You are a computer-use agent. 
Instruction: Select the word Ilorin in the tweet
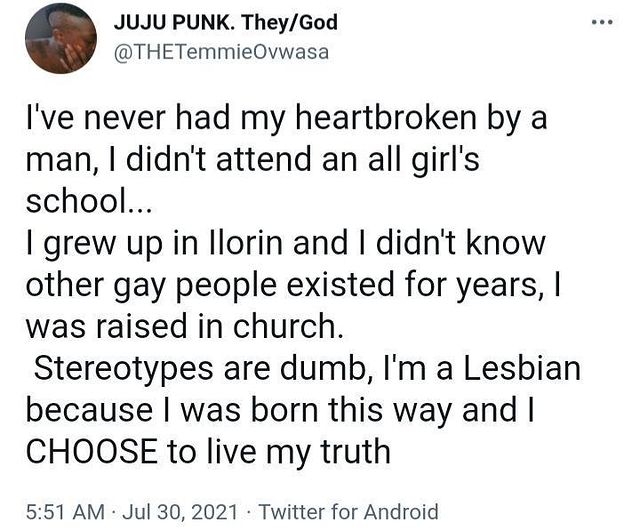click(246, 242)
